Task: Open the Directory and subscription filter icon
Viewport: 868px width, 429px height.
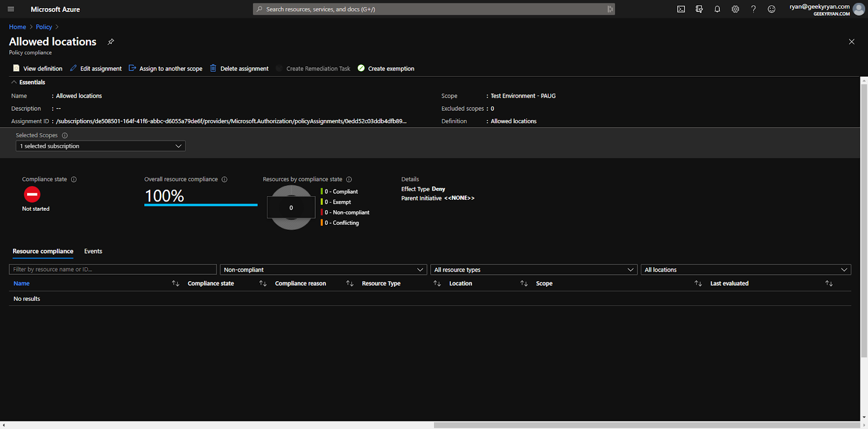Action: 699,9
